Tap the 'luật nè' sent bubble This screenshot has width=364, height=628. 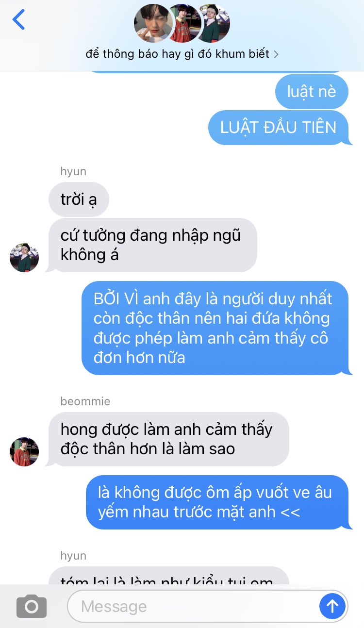pos(312,91)
